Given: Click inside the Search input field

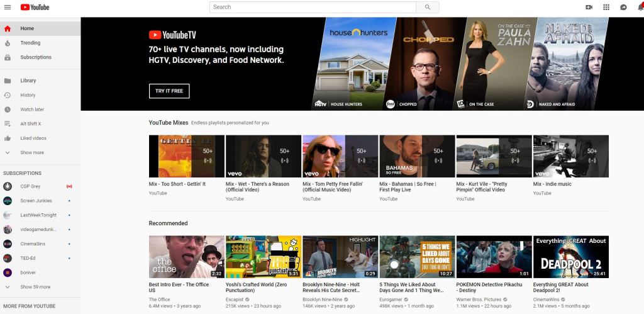Looking at the screenshot, I should [x=313, y=7].
